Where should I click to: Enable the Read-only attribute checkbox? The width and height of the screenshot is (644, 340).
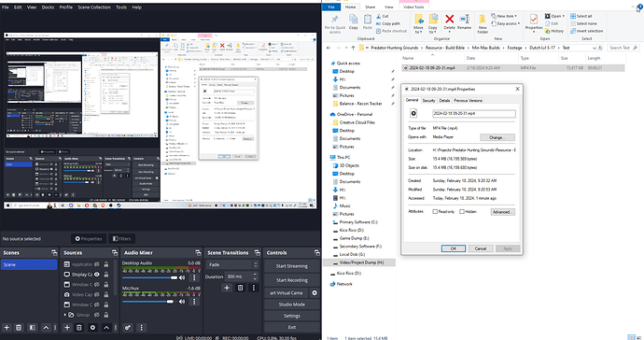coord(435,212)
